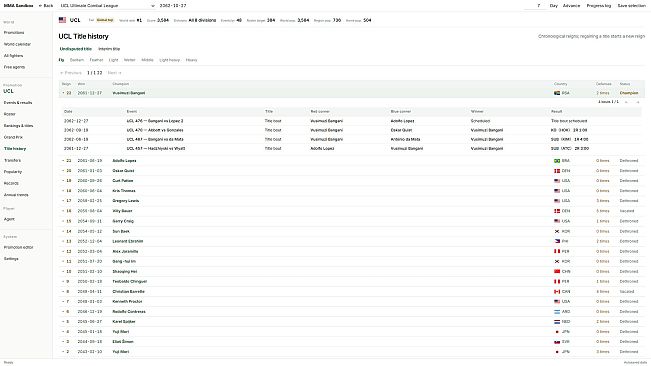Open World calendar in the sidebar

[17, 44]
